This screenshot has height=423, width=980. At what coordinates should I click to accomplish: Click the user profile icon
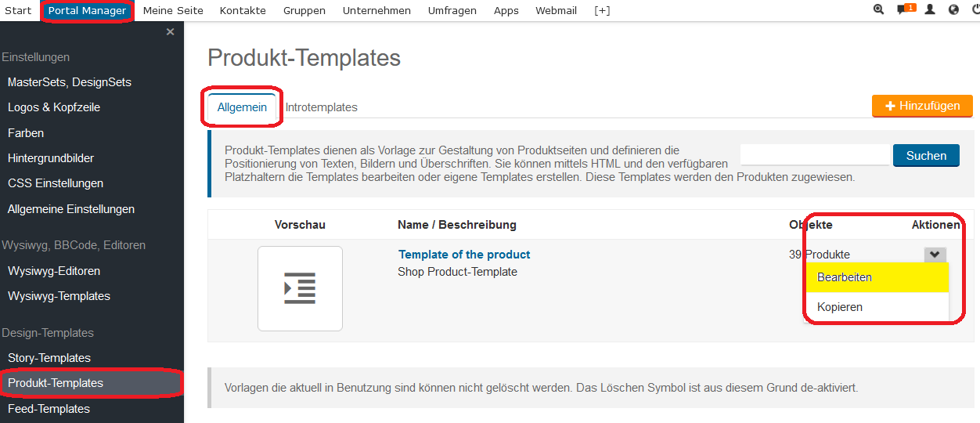(930, 10)
